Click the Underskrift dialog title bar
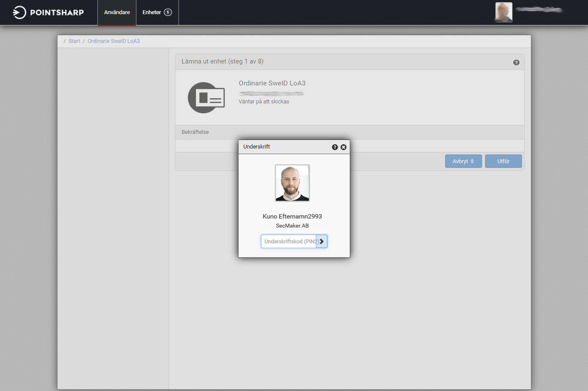This screenshot has width=588, height=391. pyautogui.click(x=283, y=147)
